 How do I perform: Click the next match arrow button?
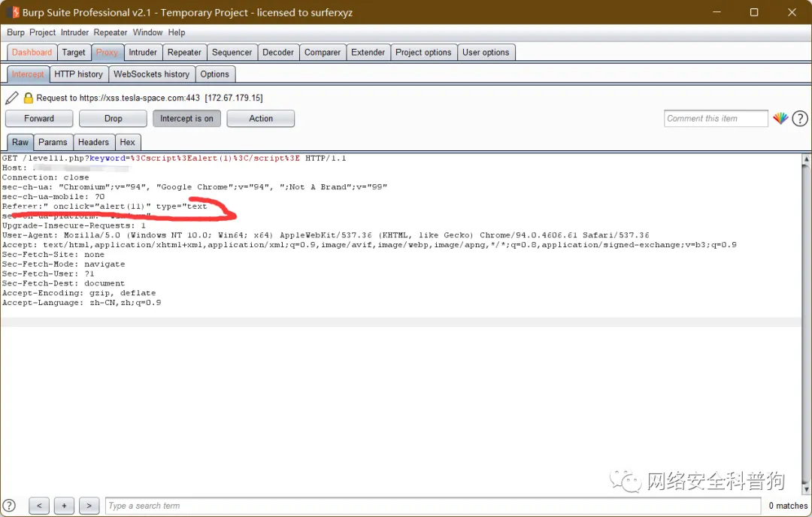tap(89, 506)
